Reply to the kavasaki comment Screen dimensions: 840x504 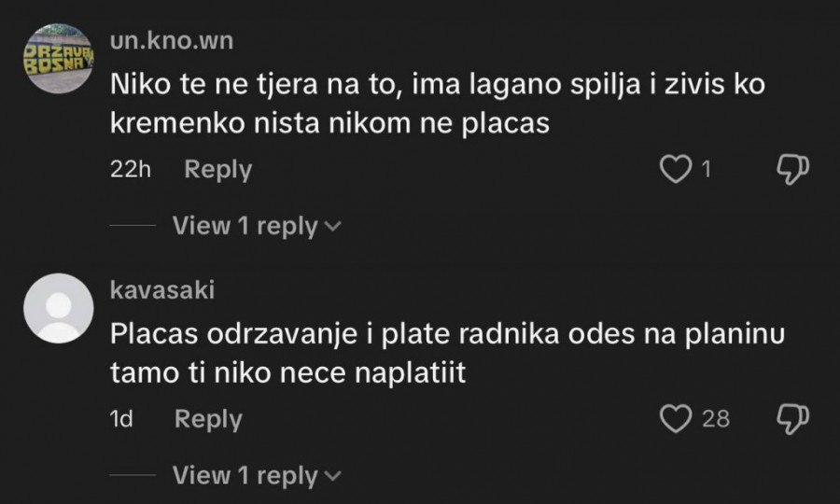click(208, 419)
